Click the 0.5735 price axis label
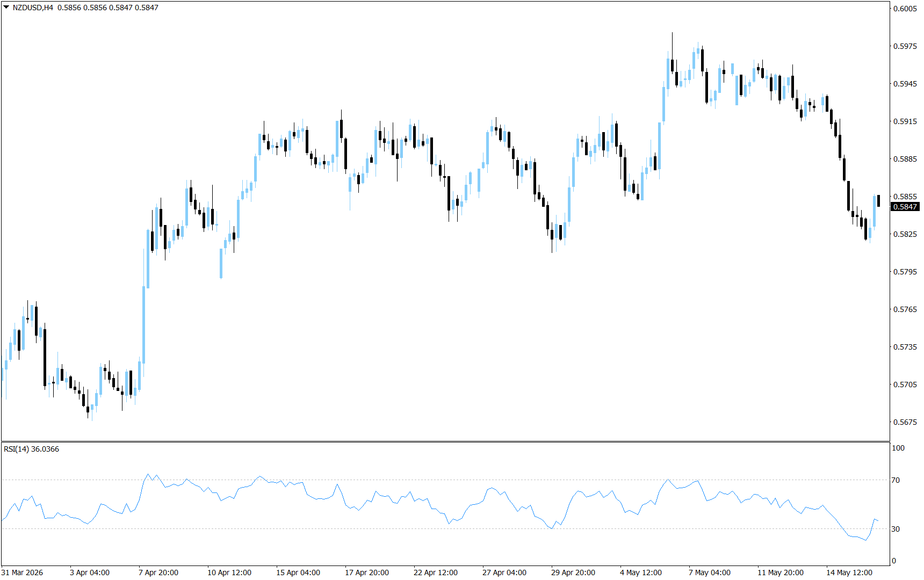The image size is (924, 580). [905, 347]
